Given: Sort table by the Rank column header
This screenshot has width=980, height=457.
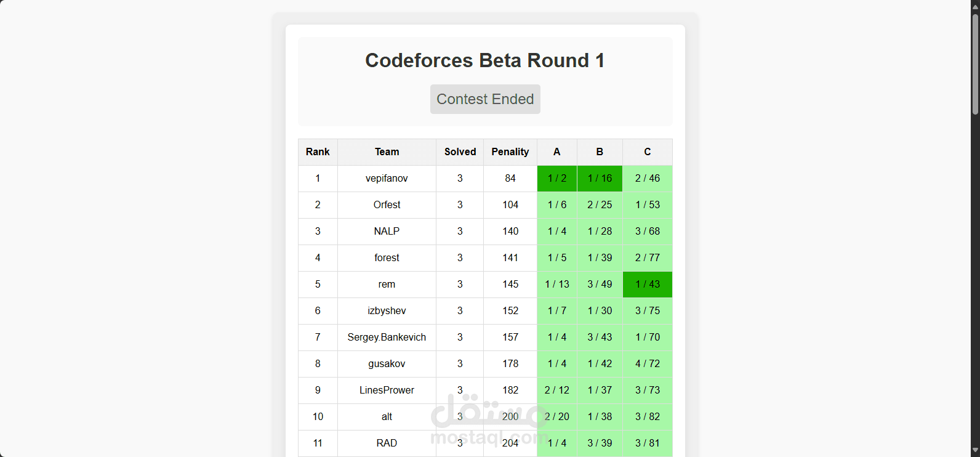Looking at the screenshot, I should (318, 152).
